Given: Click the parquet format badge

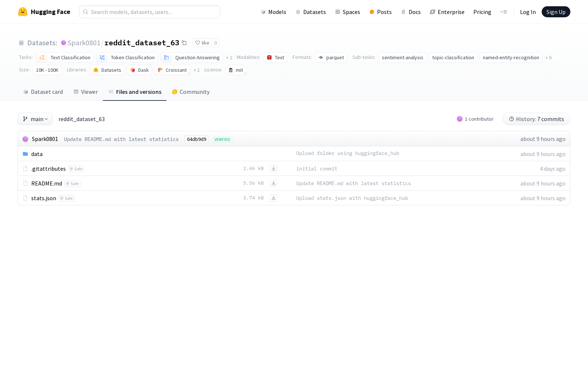Looking at the screenshot, I should [331, 57].
